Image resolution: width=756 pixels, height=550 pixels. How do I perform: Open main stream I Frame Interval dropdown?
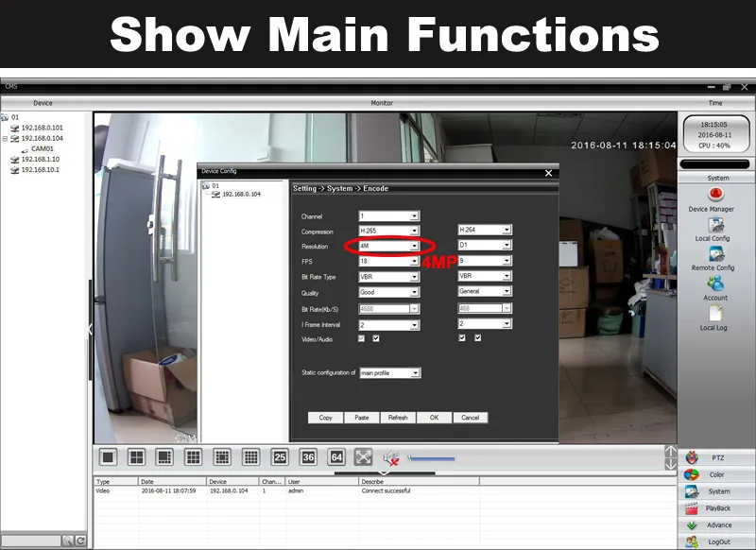[x=389, y=325]
